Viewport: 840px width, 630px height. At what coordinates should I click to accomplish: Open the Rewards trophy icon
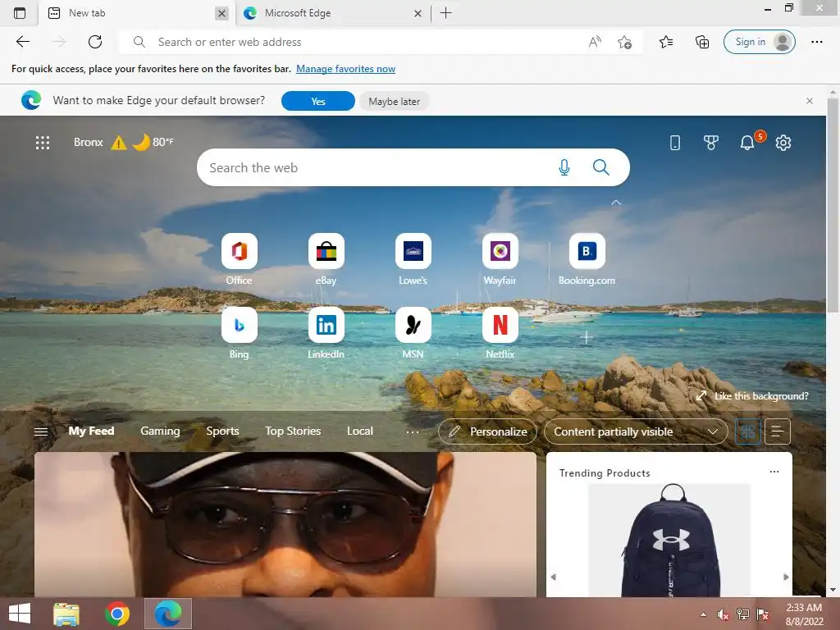[x=711, y=143]
